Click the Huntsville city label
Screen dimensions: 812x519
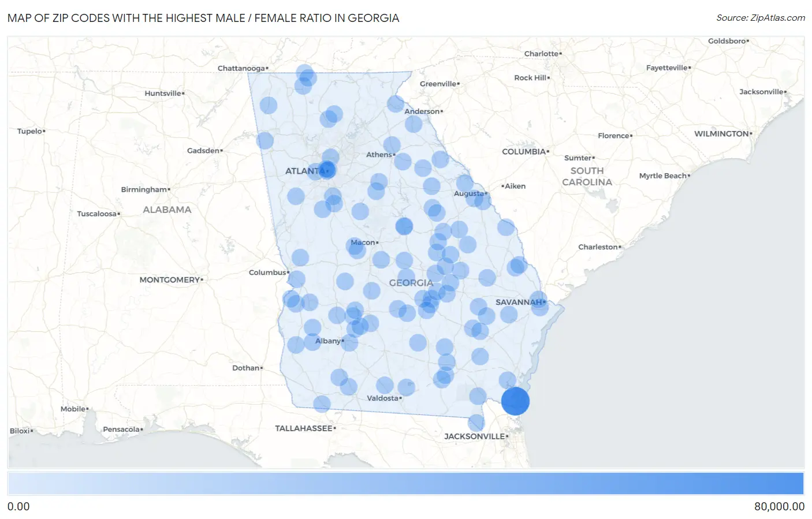coord(163,94)
